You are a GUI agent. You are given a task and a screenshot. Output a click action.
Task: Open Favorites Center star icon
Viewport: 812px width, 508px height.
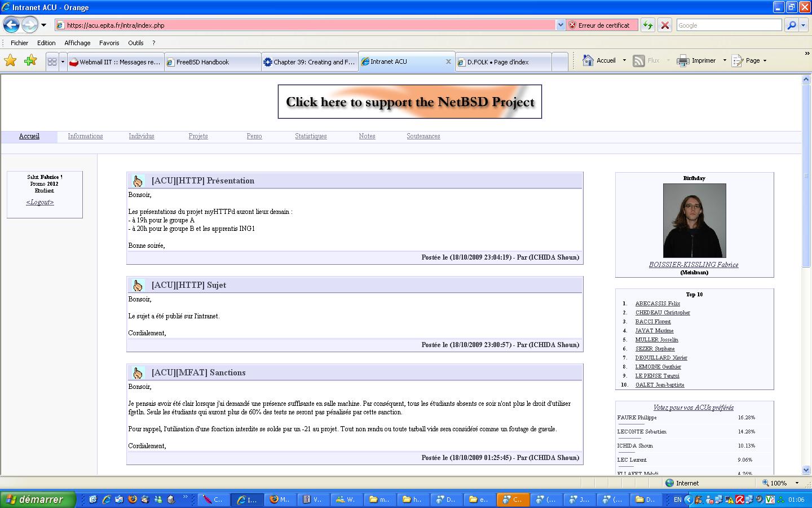coord(10,61)
